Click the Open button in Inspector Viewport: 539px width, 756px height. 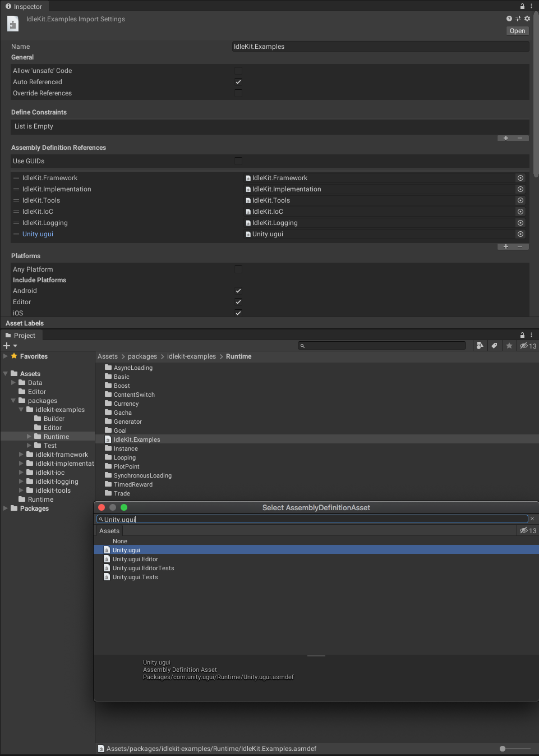pos(518,31)
